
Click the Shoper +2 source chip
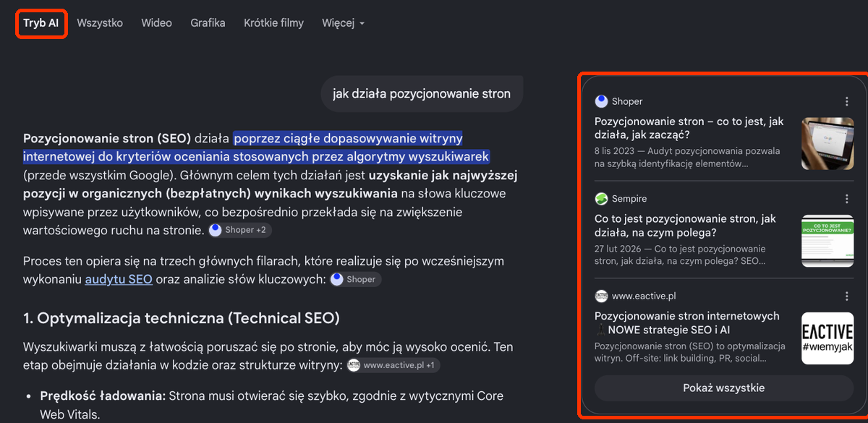coord(239,230)
